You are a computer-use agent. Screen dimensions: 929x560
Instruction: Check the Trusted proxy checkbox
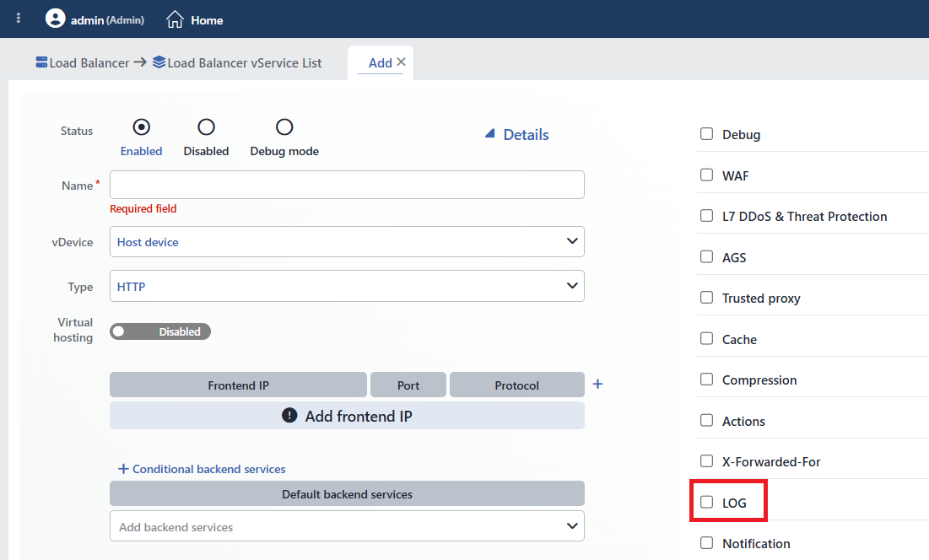[707, 297]
